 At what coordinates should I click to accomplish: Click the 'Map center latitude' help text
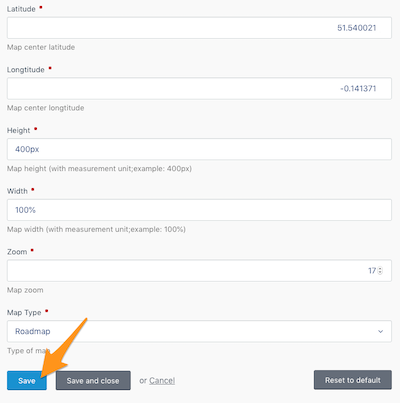41,47
